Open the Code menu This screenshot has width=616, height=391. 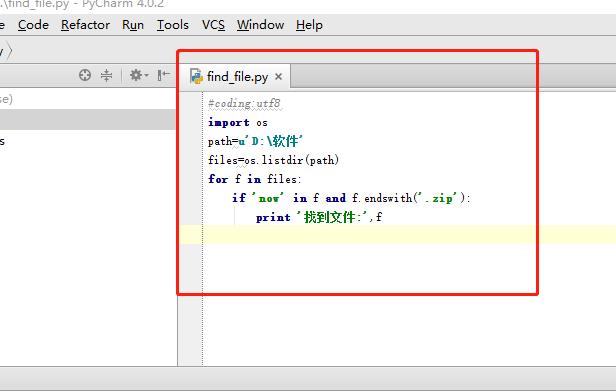pyautogui.click(x=33, y=25)
